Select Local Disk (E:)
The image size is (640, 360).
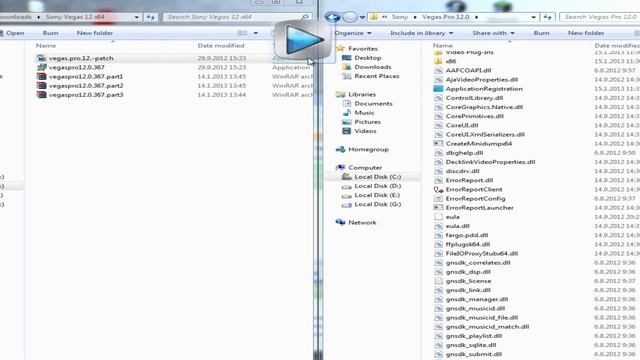coord(377,195)
